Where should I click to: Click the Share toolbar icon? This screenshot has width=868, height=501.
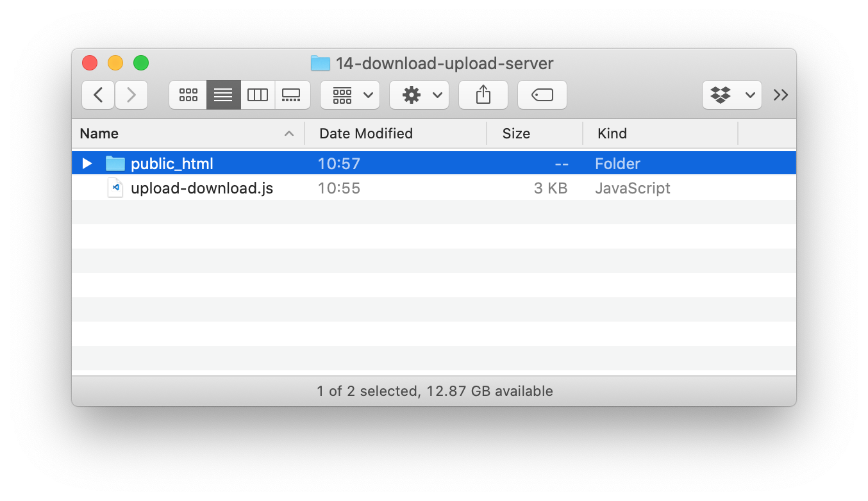coord(483,95)
